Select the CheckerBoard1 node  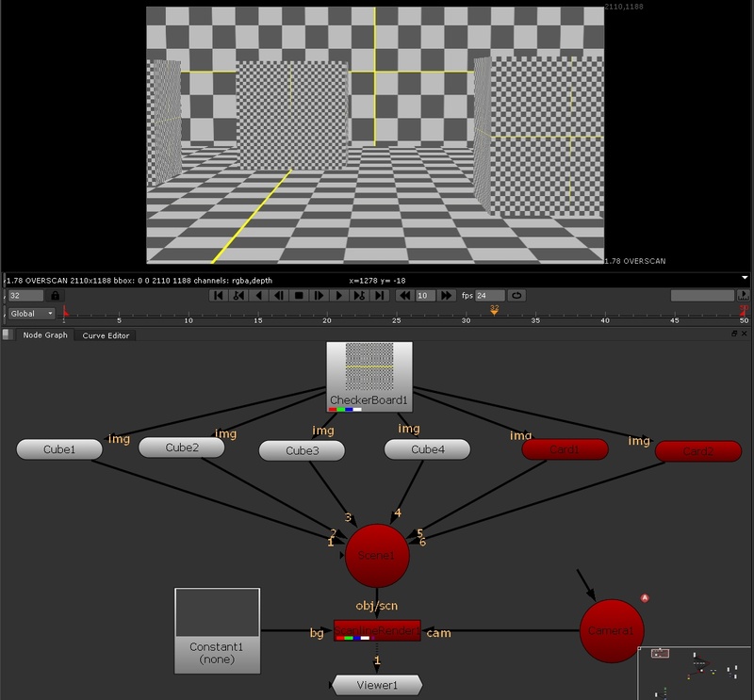point(369,377)
